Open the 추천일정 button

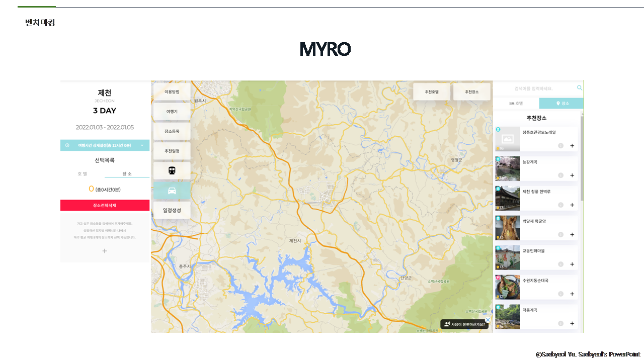click(x=172, y=151)
